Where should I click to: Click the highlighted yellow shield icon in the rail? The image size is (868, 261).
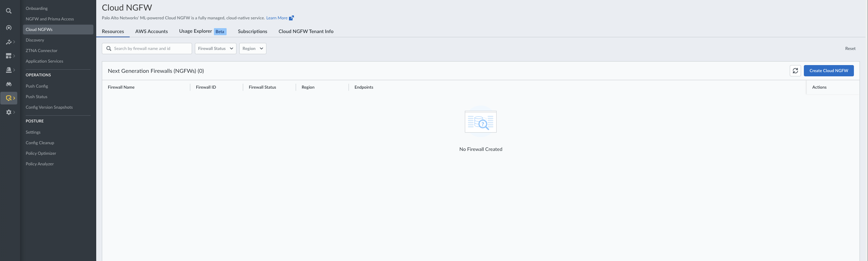[x=9, y=98]
